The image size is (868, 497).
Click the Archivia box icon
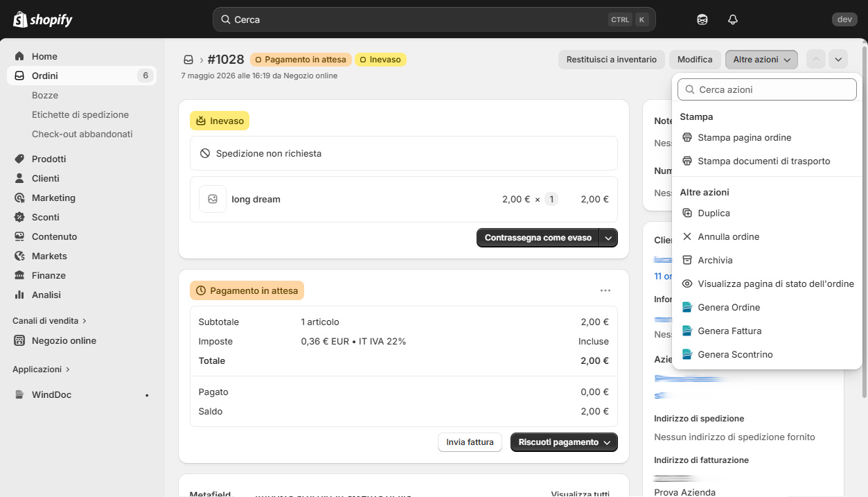coord(687,260)
